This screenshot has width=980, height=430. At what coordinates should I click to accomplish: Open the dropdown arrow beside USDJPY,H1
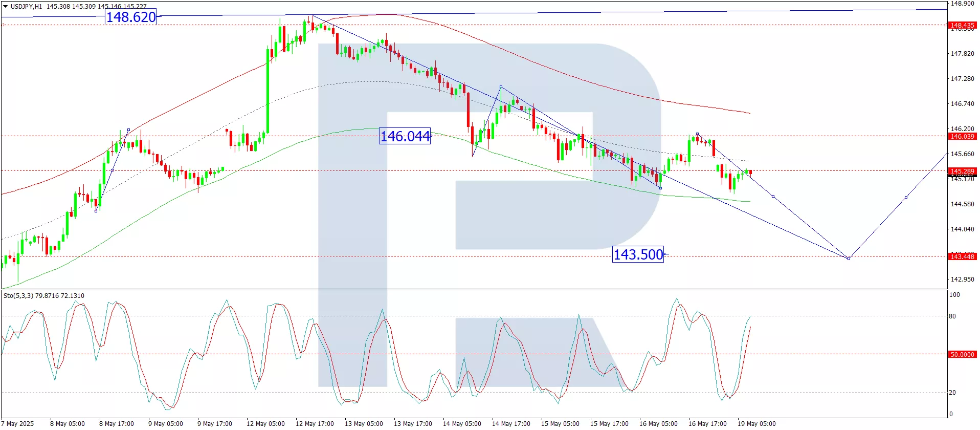click(x=5, y=7)
